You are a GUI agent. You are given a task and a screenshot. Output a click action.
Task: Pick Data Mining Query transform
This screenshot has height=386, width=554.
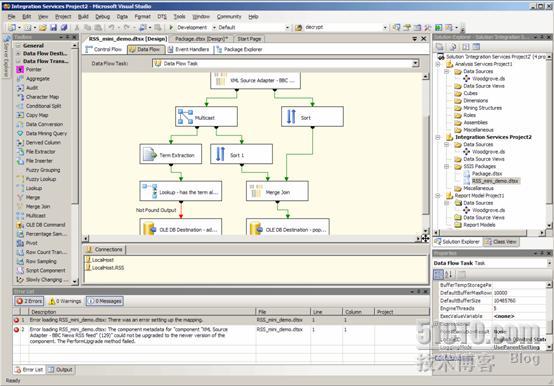[x=46, y=133]
